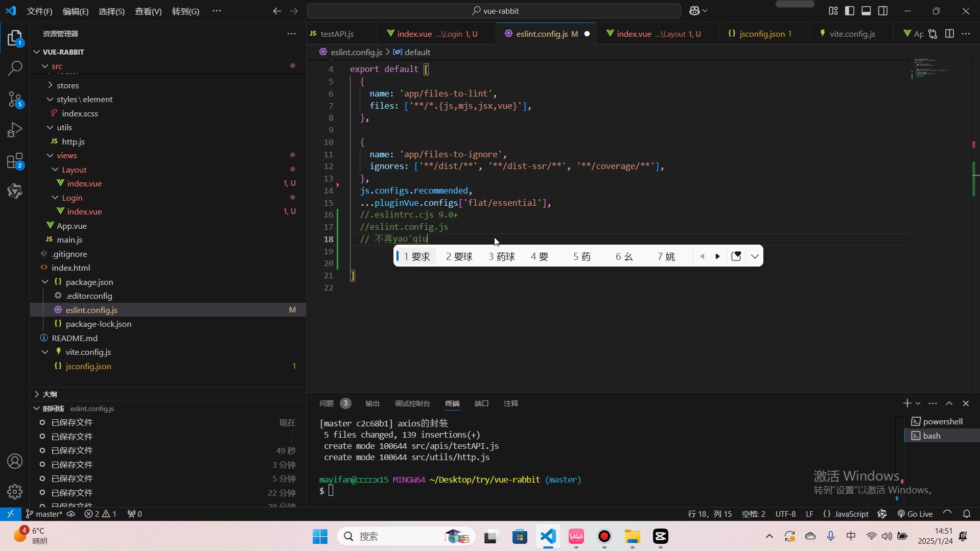Viewport: 980px width, 551px height.
Task: Open the Accounts icon in activity bar
Action: click(x=15, y=461)
